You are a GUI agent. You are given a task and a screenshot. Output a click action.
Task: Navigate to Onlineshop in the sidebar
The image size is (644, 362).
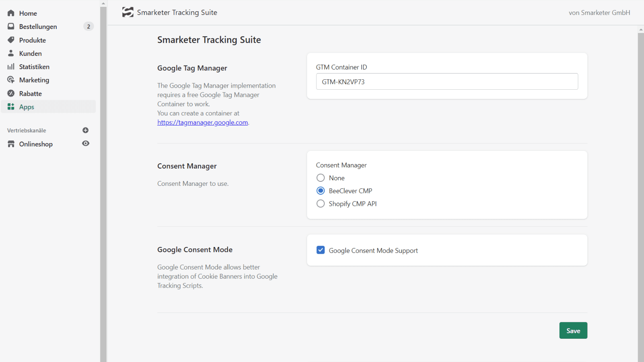(36, 144)
